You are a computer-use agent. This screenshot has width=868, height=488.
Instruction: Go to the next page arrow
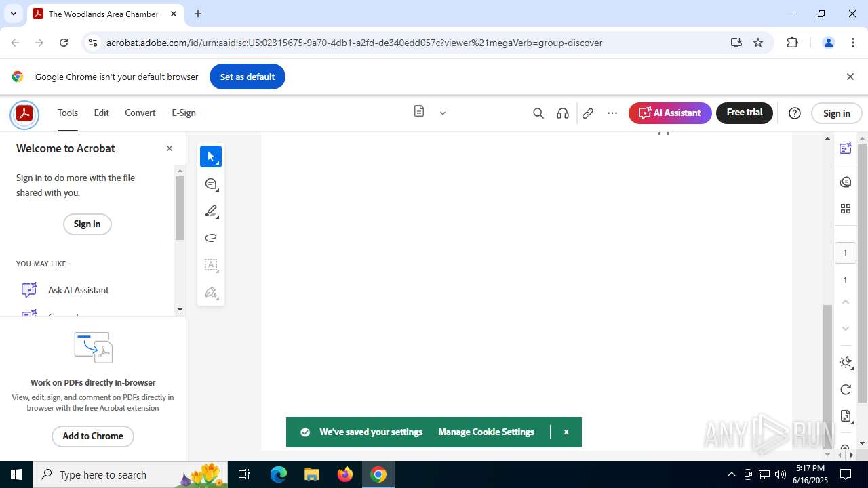coord(845,329)
